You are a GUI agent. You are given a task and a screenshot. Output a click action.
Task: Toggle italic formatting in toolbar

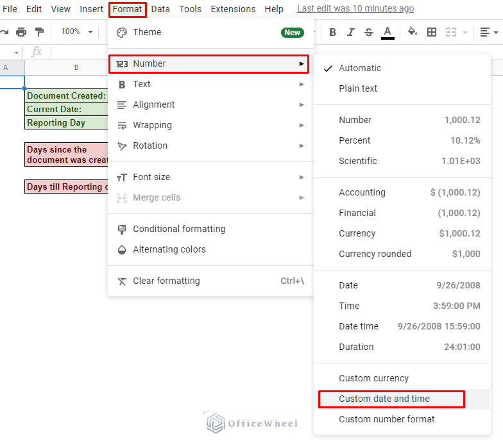click(x=350, y=32)
